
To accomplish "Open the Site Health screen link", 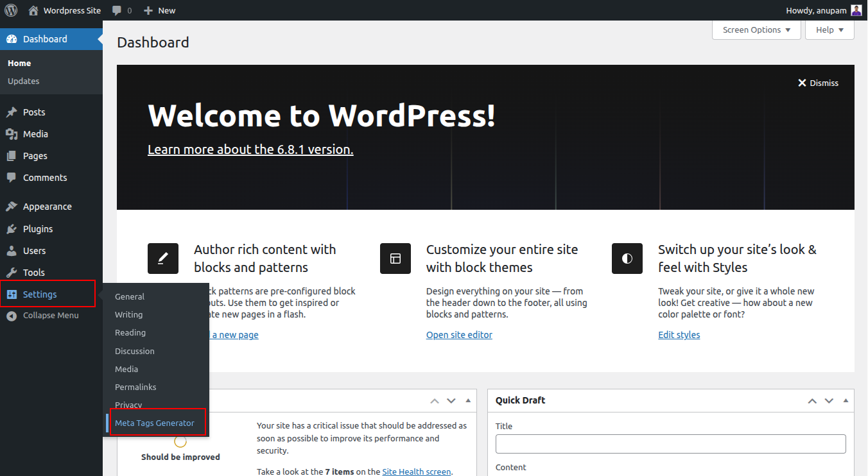I will click(x=417, y=472).
